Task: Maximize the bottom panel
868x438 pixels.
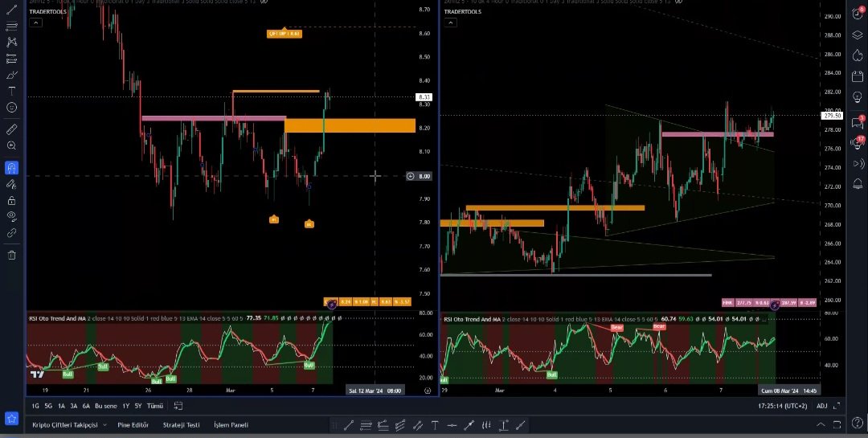Action: pyautogui.click(x=837, y=424)
